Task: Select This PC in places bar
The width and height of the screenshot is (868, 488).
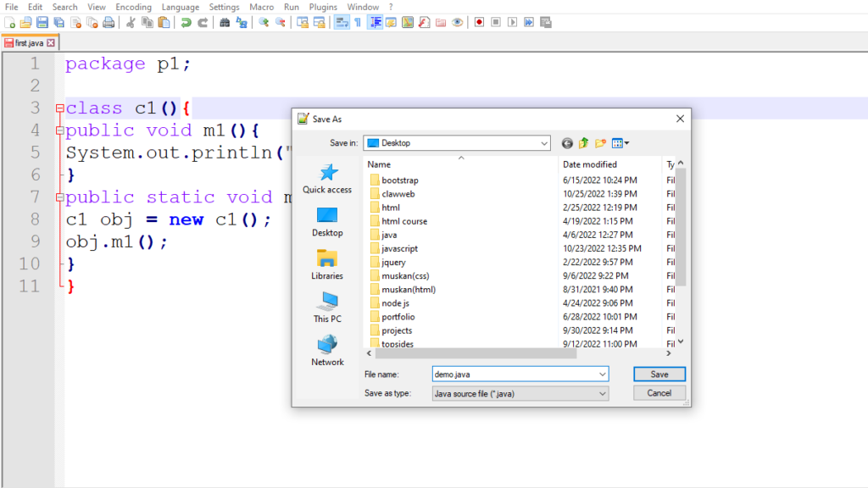Action: pos(327,308)
